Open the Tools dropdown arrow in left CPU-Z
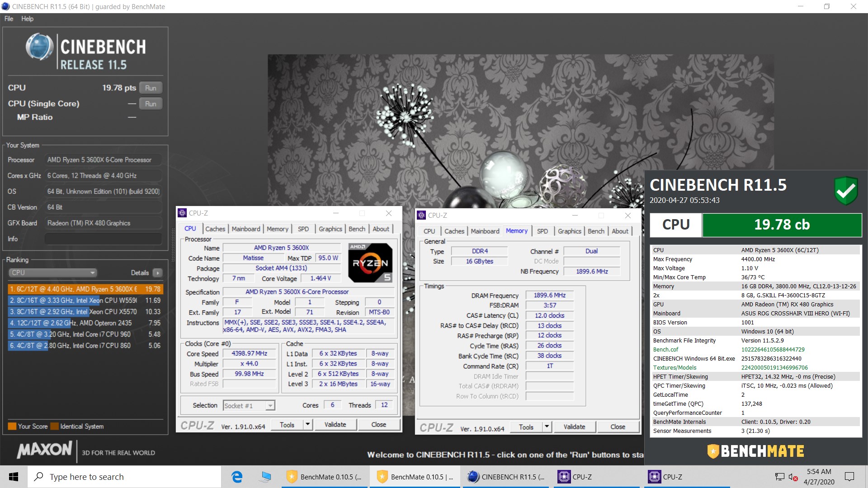The width and height of the screenshot is (868, 488). pos(308,424)
